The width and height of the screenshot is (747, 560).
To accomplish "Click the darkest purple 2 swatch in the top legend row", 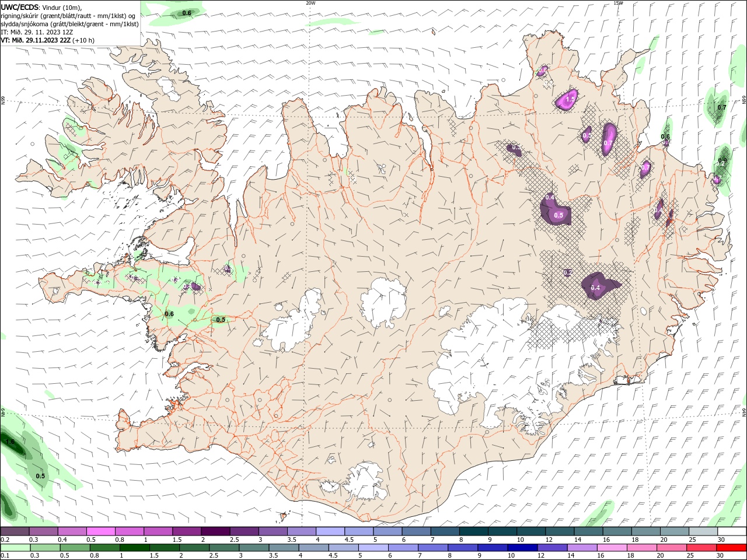I will 215,531.
